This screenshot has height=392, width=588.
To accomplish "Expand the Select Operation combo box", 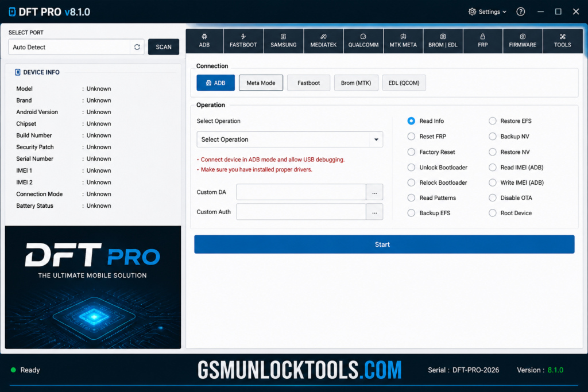I will [x=290, y=139].
